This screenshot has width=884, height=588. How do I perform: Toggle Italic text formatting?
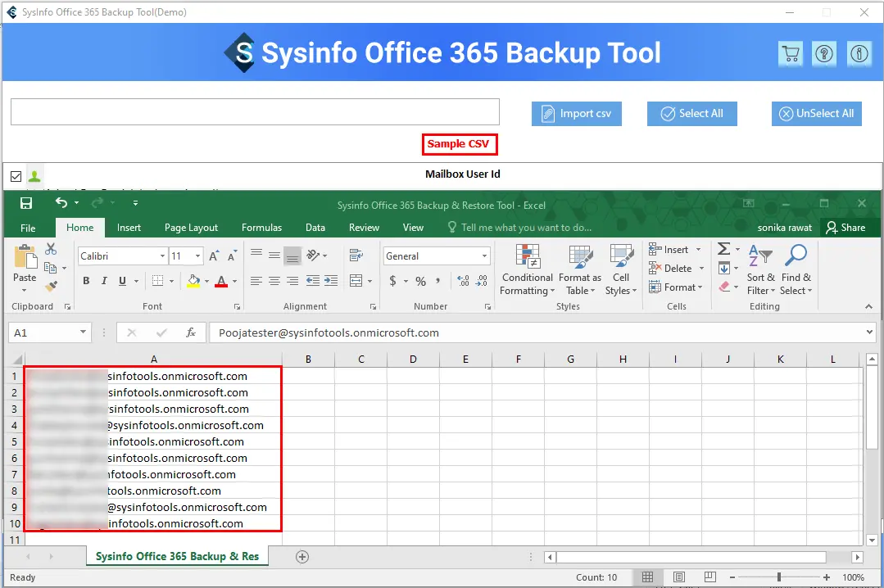click(104, 281)
